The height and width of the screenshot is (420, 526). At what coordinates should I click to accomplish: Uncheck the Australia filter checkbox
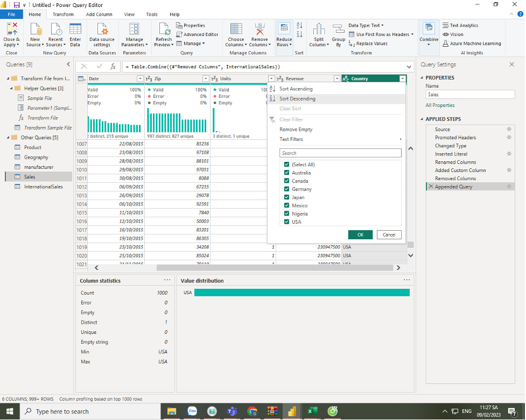(287, 173)
